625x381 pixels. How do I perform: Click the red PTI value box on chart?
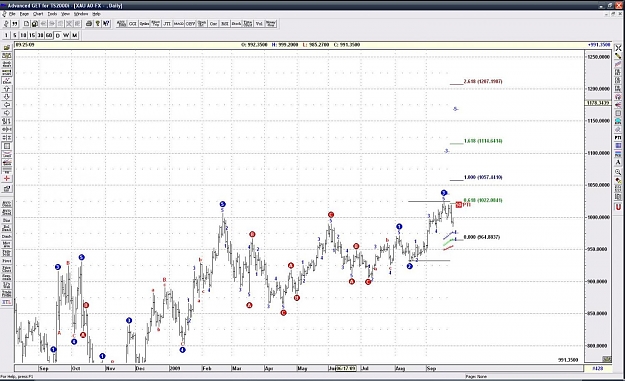click(458, 205)
